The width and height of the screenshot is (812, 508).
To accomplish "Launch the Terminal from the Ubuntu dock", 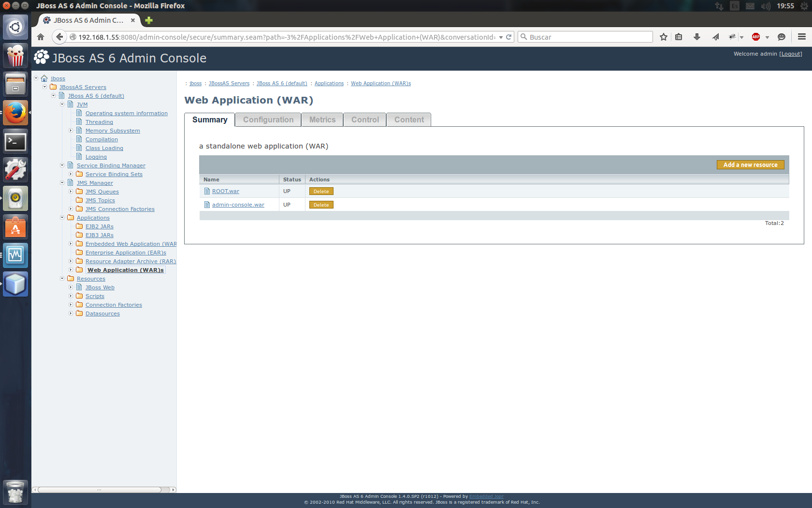I will 15,141.
